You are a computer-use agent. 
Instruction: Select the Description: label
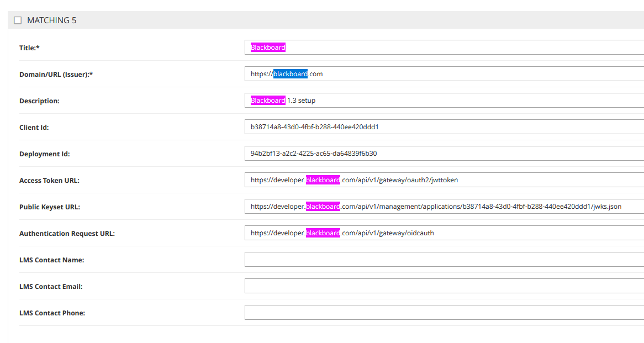pyautogui.click(x=39, y=101)
